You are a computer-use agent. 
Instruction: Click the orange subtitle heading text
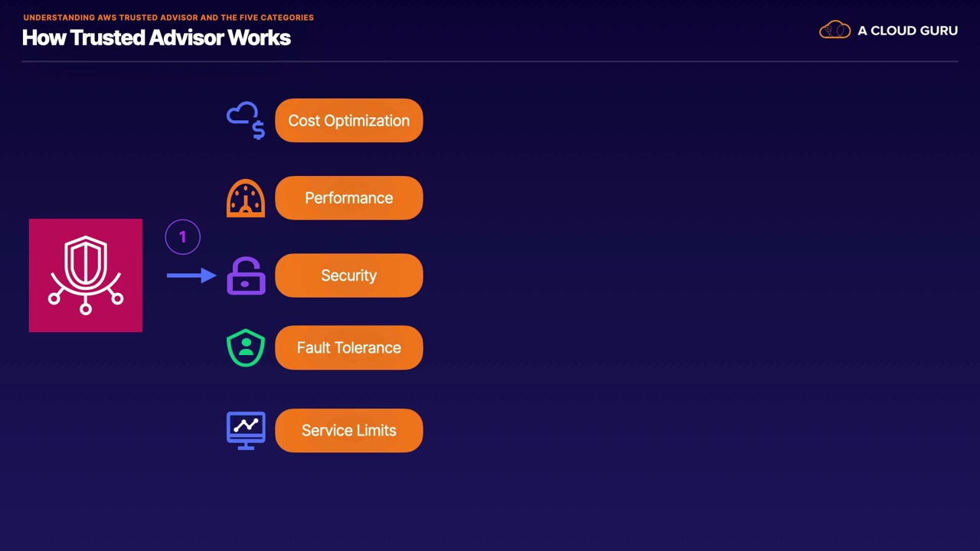168,17
